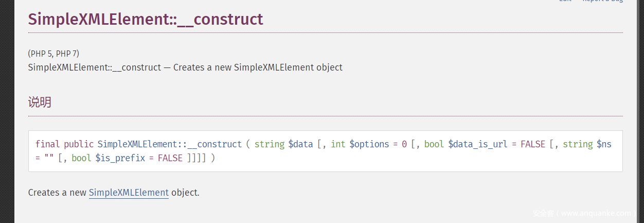Click the "final" keyword in the signature
This screenshot has height=223, width=644.
(48, 144)
